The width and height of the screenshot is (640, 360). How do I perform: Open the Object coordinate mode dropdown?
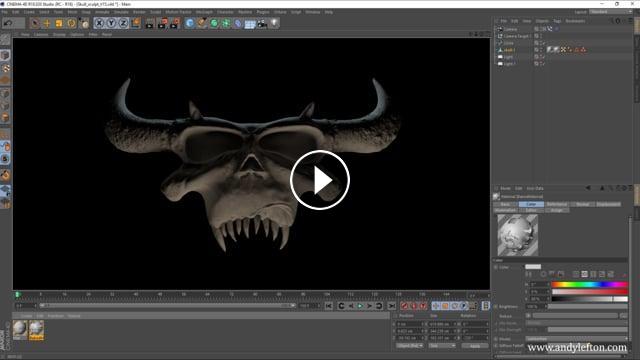pos(409,346)
